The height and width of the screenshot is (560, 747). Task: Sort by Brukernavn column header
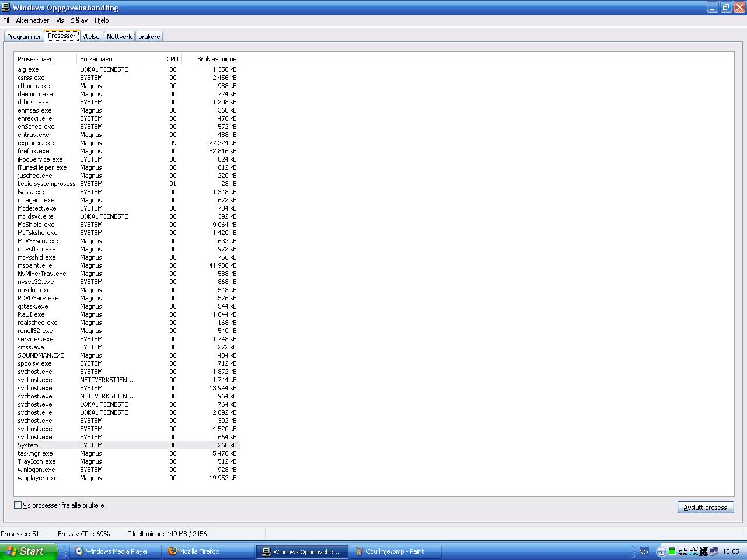pyautogui.click(x=107, y=59)
